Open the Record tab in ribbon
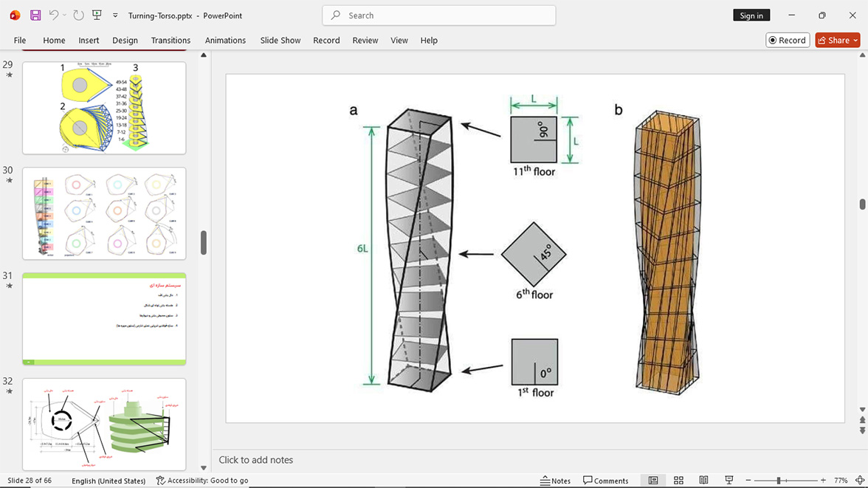This screenshot has width=868, height=488. 326,41
